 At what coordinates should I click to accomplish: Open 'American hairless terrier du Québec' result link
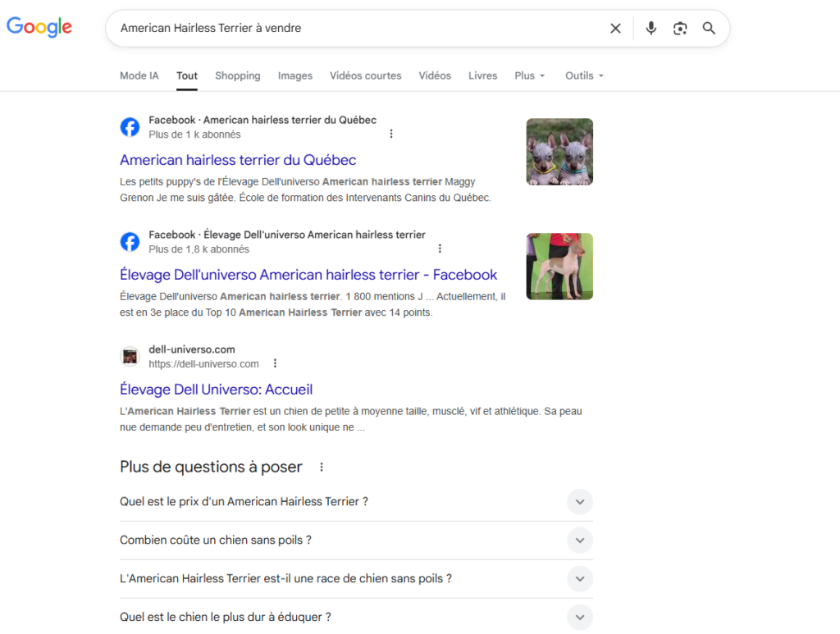[238, 159]
